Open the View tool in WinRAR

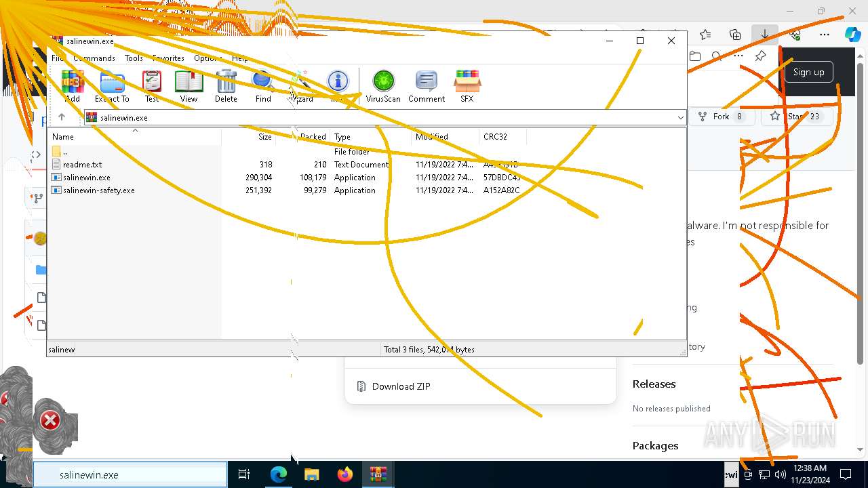189,86
